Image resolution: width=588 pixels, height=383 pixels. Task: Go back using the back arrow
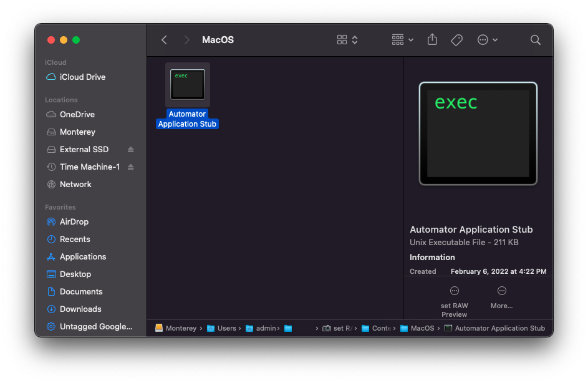tap(163, 39)
